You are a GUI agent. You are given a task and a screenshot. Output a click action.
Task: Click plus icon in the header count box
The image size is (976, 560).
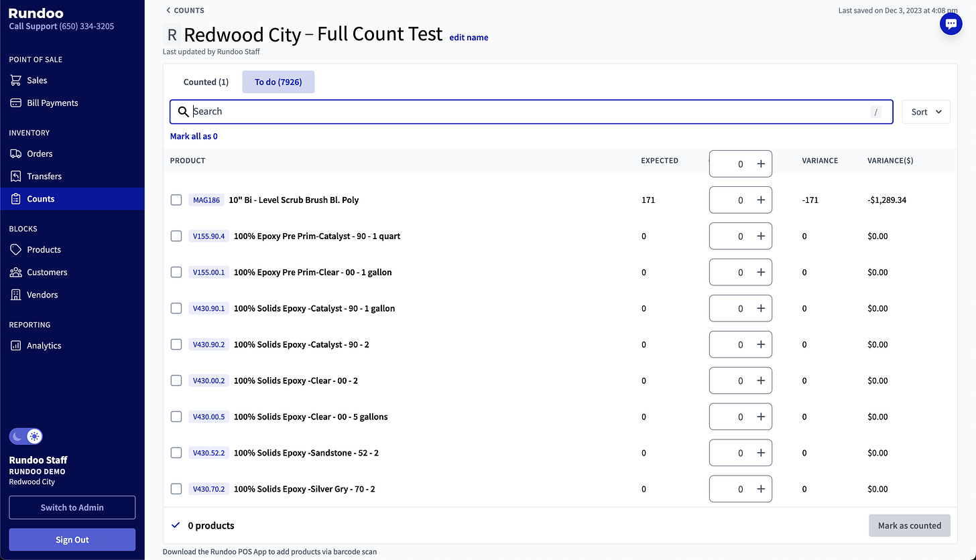pos(761,164)
